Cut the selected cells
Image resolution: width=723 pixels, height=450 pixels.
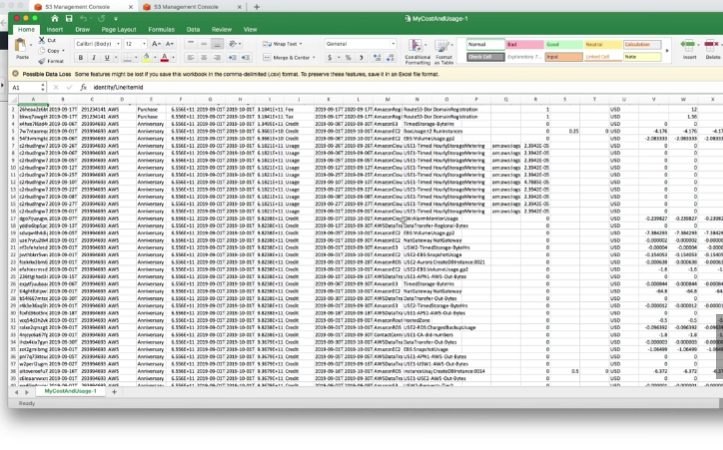(x=47, y=41)
